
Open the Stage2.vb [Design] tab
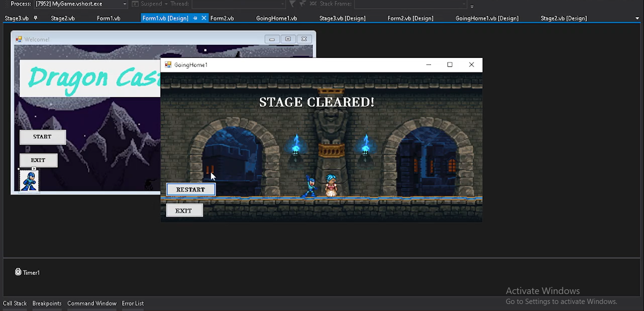coord(563,18)
